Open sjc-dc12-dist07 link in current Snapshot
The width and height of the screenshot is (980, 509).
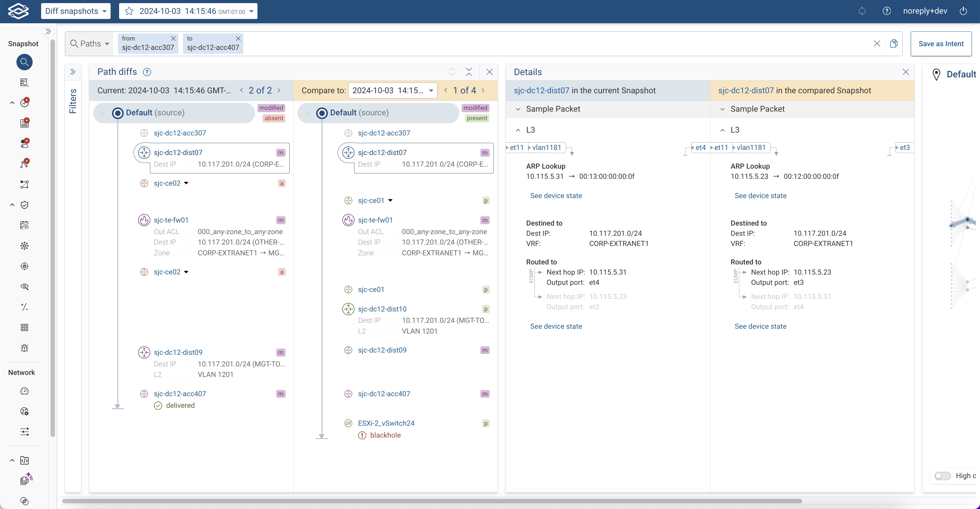tap(541, 90)
